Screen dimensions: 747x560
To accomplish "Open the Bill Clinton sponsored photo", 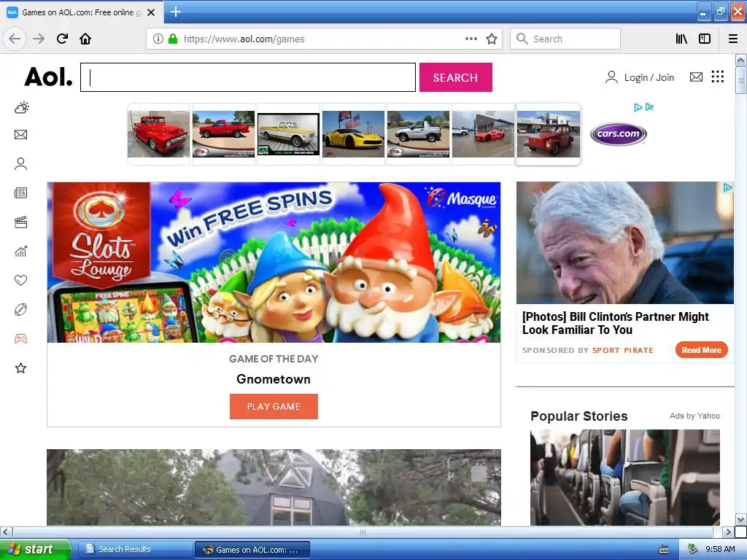I will point(625,243).
